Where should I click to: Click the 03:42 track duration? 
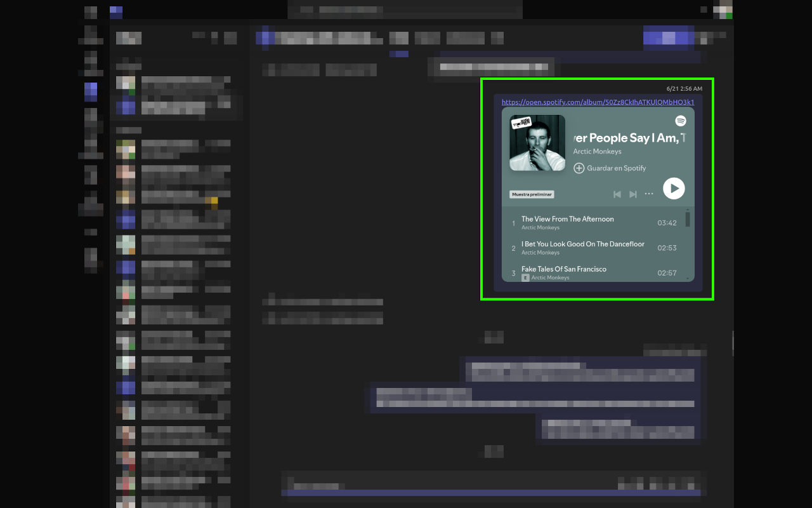tap(667, 223)
